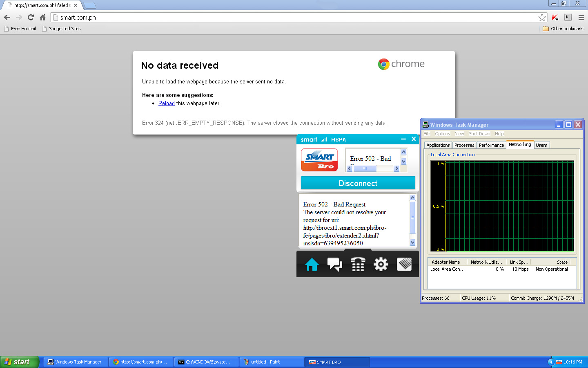Image resolution: width=588 pixels, height=368 pixels.
Task: Open the Task Manager View menu
Action: click(459, 134)
